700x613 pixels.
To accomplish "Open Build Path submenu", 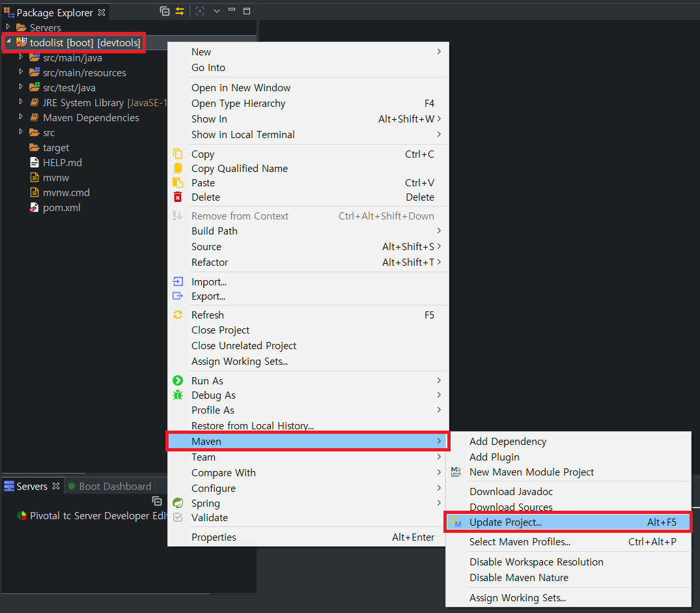I will [x=308, y=231].
